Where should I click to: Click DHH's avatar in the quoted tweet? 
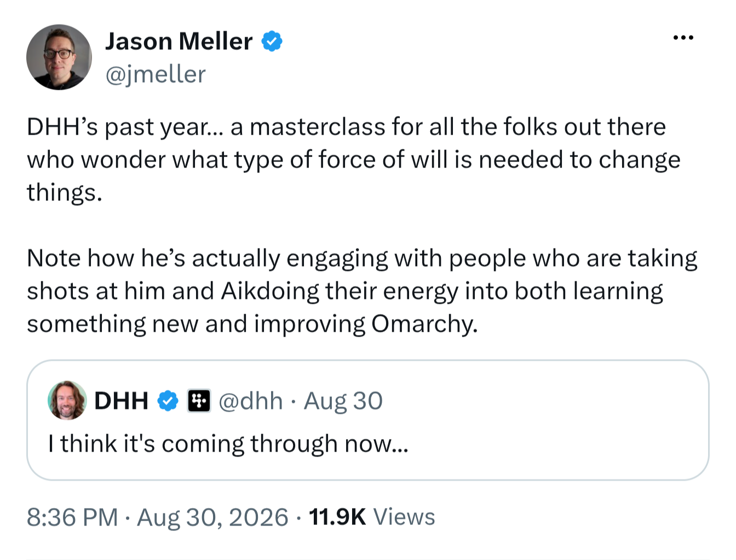click(67, 400)
